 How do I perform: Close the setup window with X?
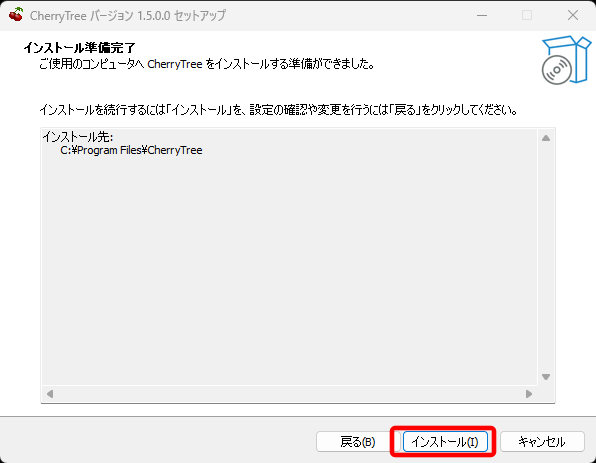(x=573, y=15)
